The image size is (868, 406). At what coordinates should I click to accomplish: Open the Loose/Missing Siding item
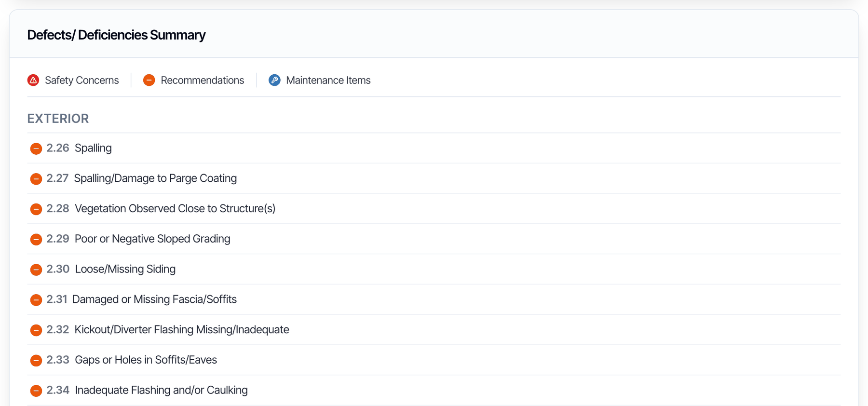click(x=125, y=269)
